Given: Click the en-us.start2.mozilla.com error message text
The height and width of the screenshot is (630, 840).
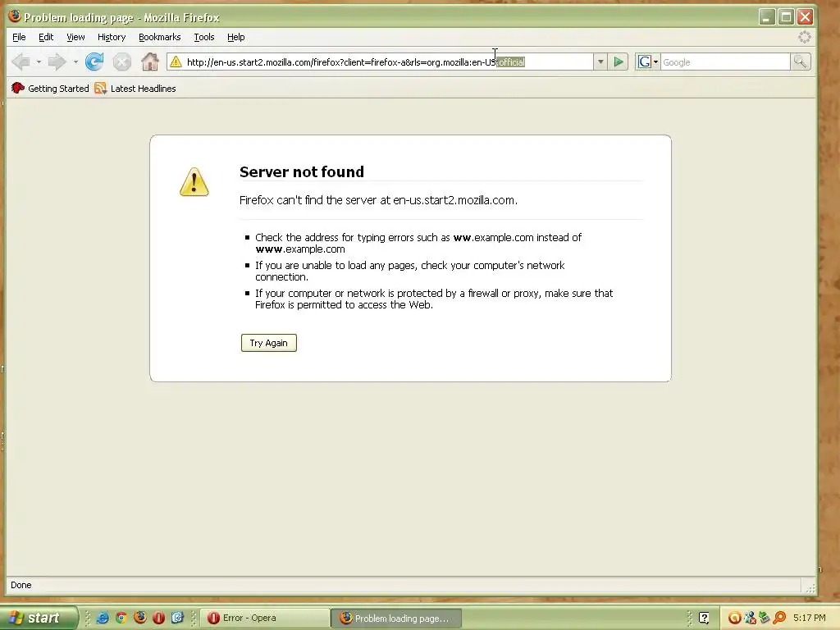Looking at the screenshot, I should (378, 200).
